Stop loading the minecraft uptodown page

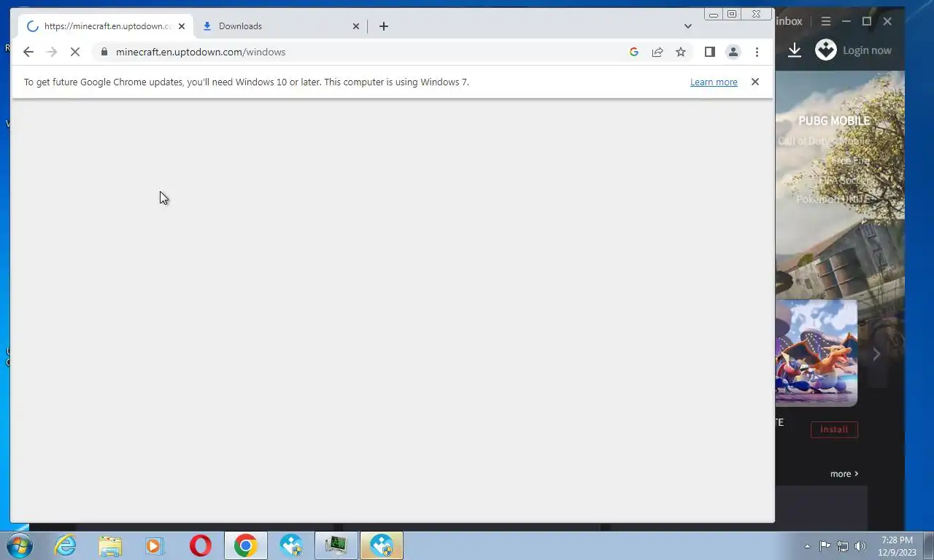click(74, 52)
